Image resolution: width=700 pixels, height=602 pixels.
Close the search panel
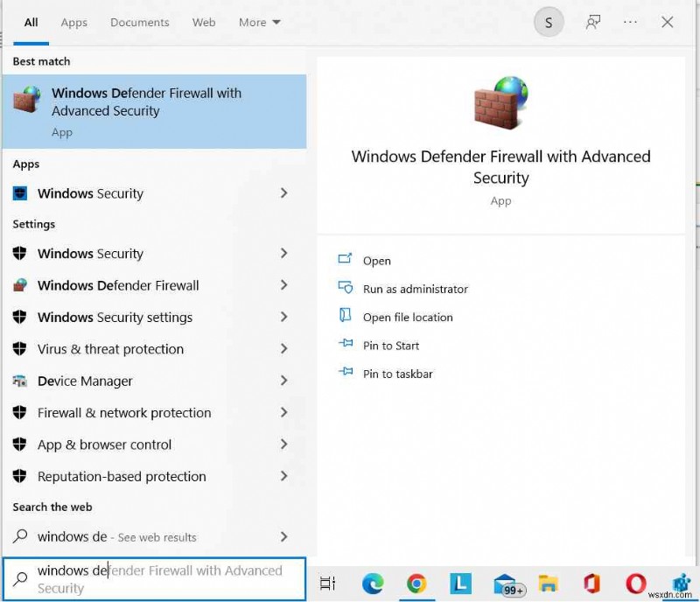click(667, 22)
